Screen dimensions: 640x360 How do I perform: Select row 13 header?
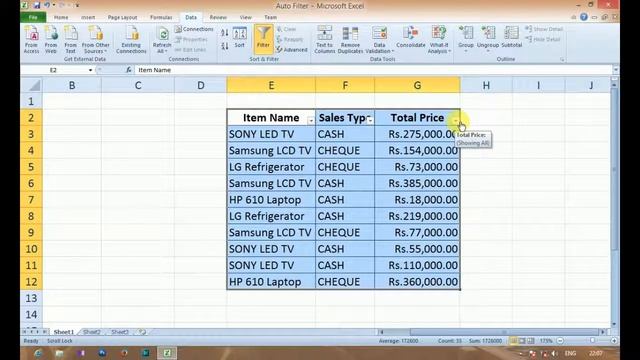(31, 298)
